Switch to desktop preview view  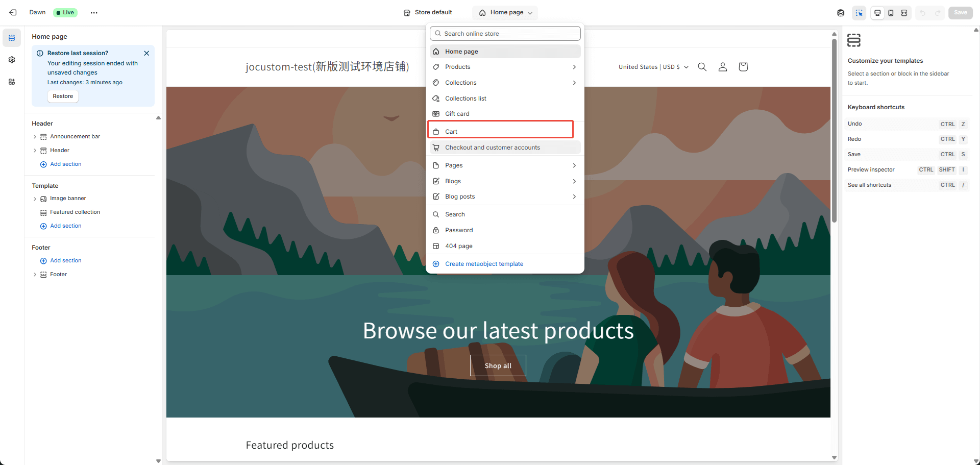[x=877, y=13]
